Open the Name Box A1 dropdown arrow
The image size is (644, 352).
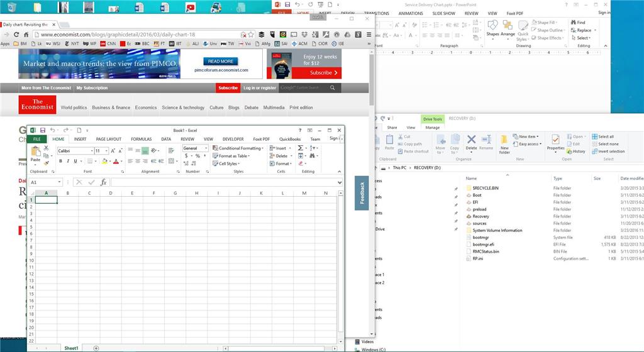pyautogui.click(x=60, y=182)
